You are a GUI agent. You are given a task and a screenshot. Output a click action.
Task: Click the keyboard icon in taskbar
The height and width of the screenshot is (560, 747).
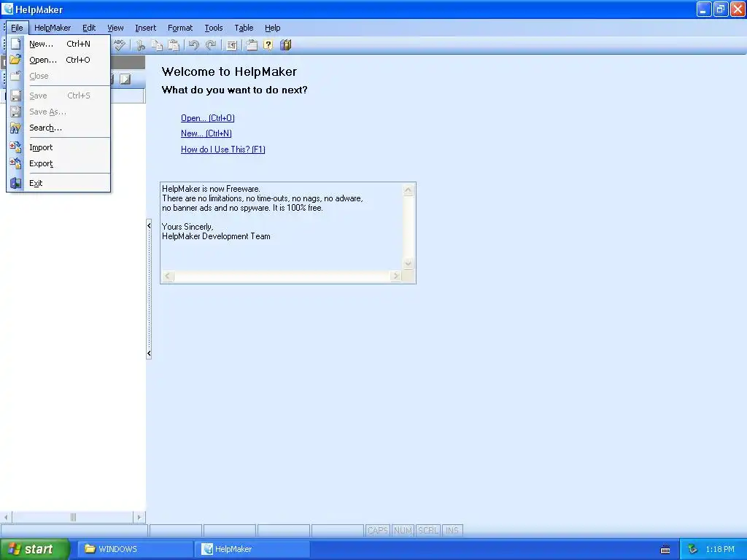665,550
